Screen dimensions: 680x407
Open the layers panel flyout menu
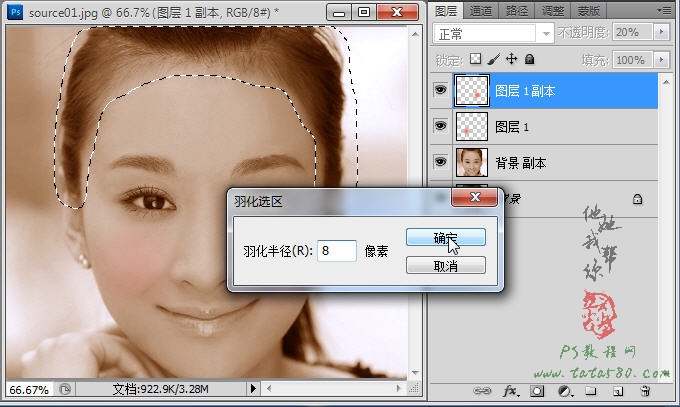pos(665,10)
